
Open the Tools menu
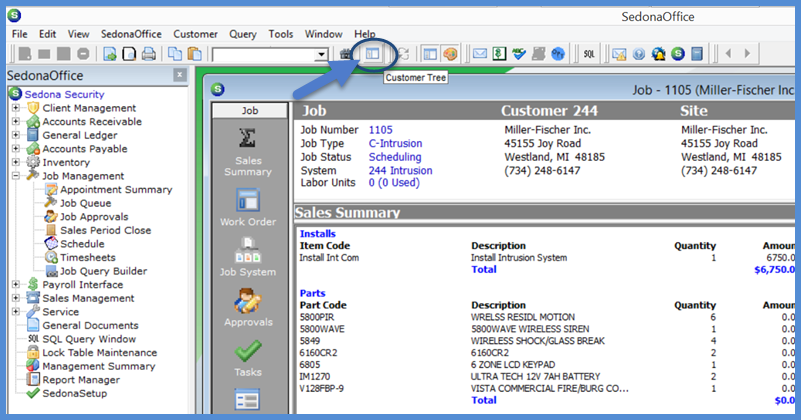point(281,34)
